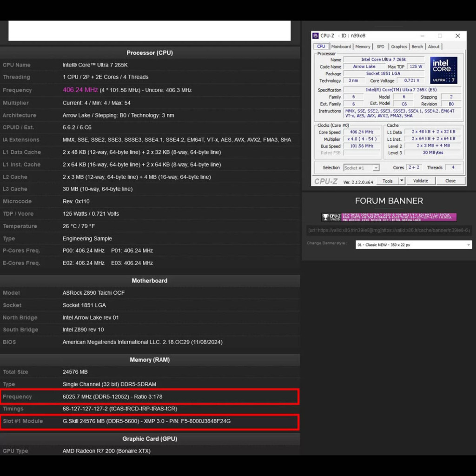This screenshot has height=476, width=476.
Task: Click the Type value Engineering Sample
Action: (87, 238)
